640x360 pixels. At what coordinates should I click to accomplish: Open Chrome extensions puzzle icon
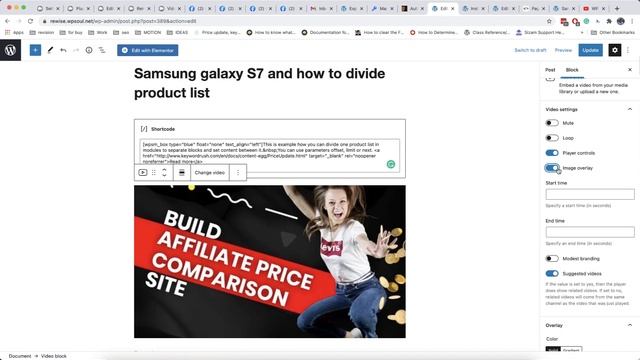pyautogui.click(x=609, y=21)
